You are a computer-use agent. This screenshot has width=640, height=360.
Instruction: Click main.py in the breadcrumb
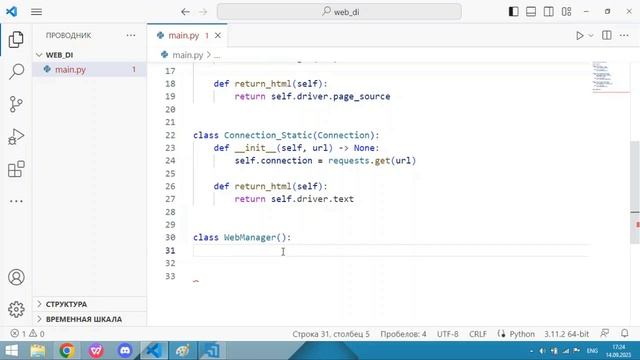(187, 55)
